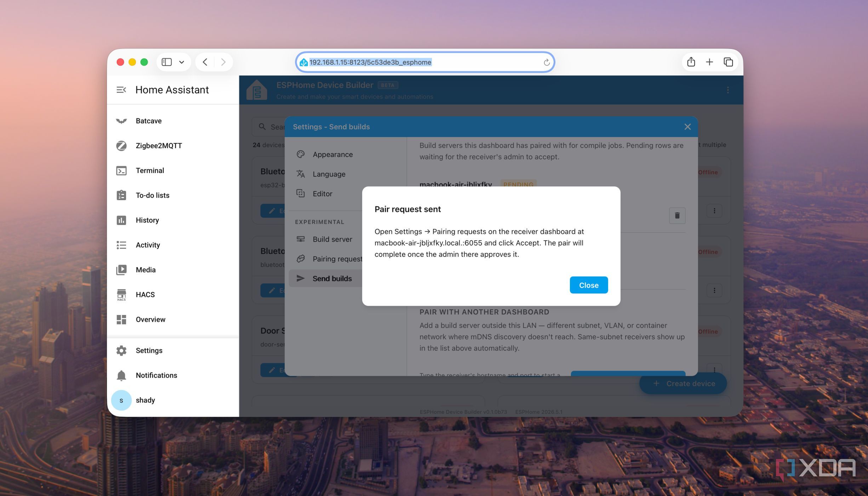The width and height of the screenshot is (868, 496).
Task: Close the Settings - Send builds panel
Action: (687, 127)
